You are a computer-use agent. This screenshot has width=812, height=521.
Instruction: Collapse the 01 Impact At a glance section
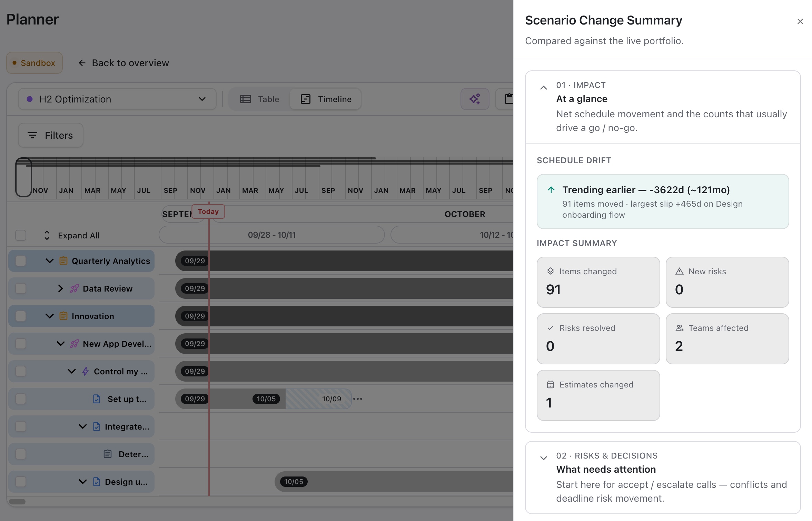544,88
